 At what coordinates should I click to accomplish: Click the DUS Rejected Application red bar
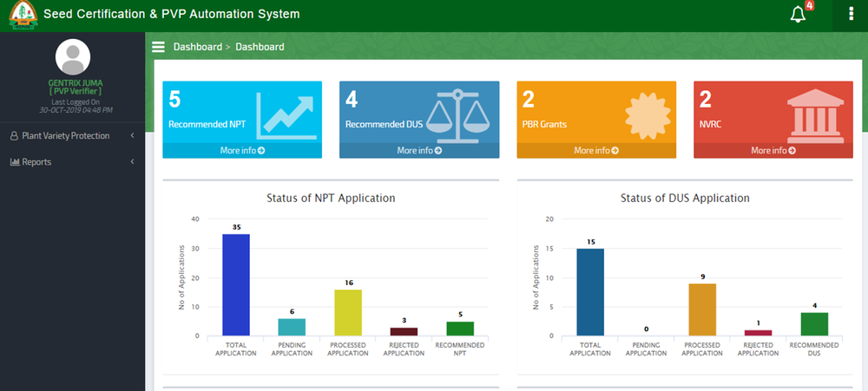(x=758, y=333)
